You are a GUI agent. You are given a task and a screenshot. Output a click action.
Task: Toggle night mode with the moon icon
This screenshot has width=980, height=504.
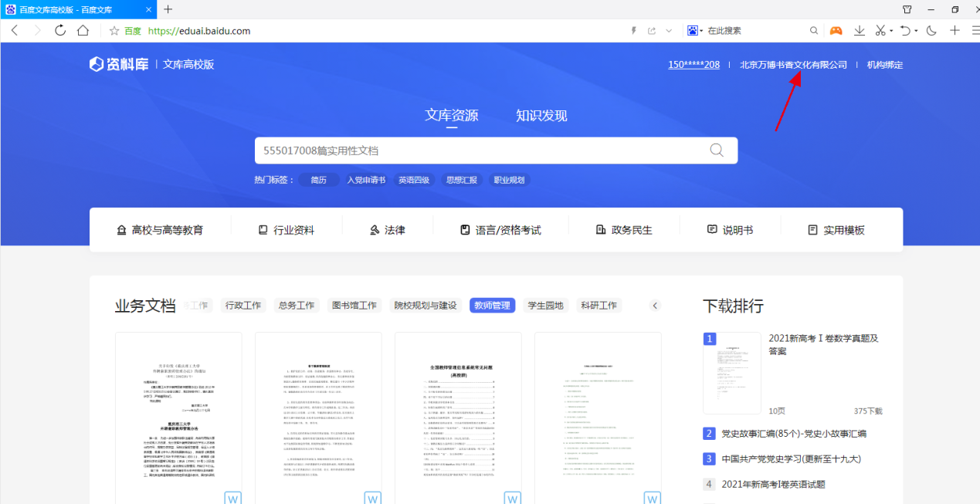[x=931, y=31]
